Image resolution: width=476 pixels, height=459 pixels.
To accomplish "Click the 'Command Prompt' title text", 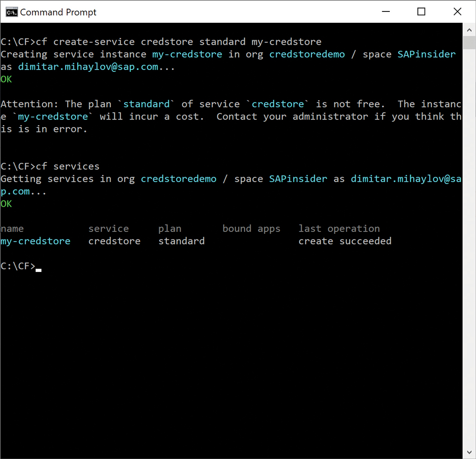I will point(58,12).
